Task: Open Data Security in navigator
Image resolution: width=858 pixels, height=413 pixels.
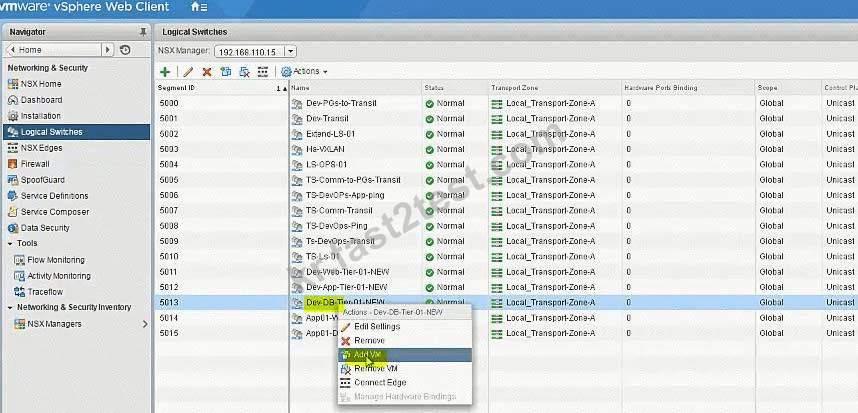Action: click(45, 228)
